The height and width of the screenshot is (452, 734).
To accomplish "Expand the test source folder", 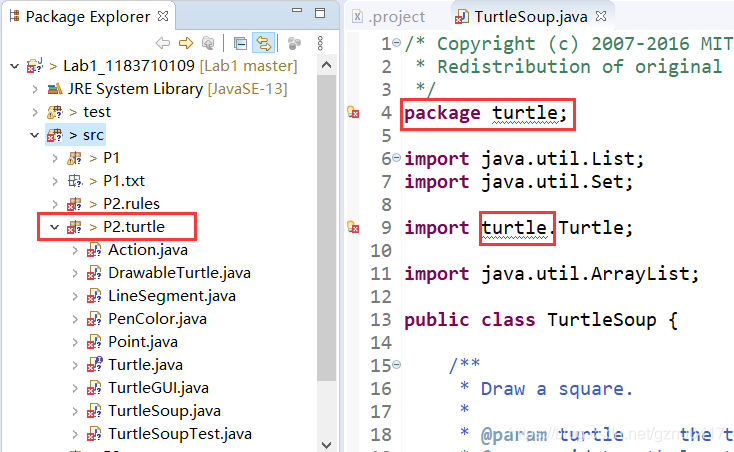I will [35, 112].
